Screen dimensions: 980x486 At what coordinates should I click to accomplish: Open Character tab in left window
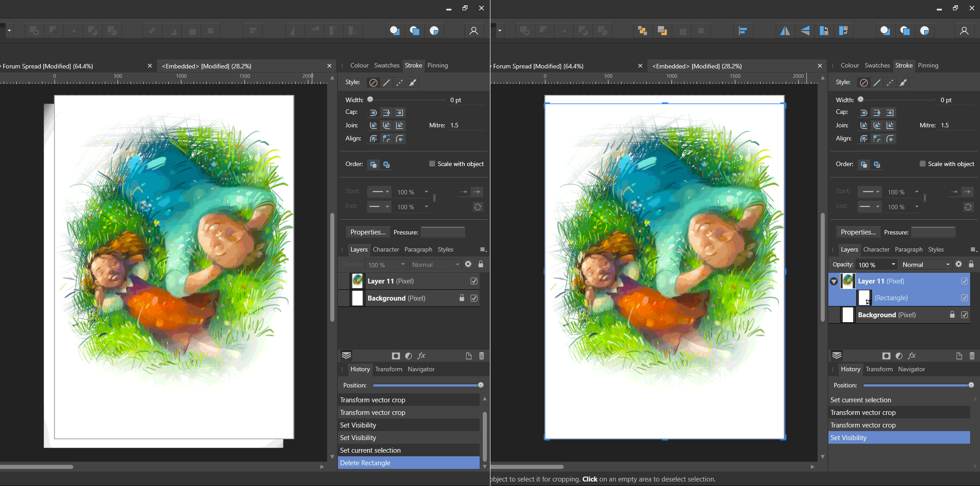click(x=386, y=249)
